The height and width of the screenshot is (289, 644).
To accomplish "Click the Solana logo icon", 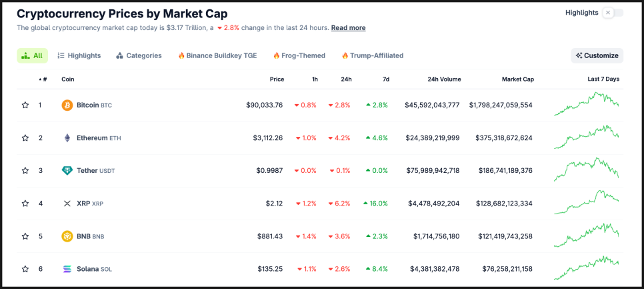I will [67, 269].
